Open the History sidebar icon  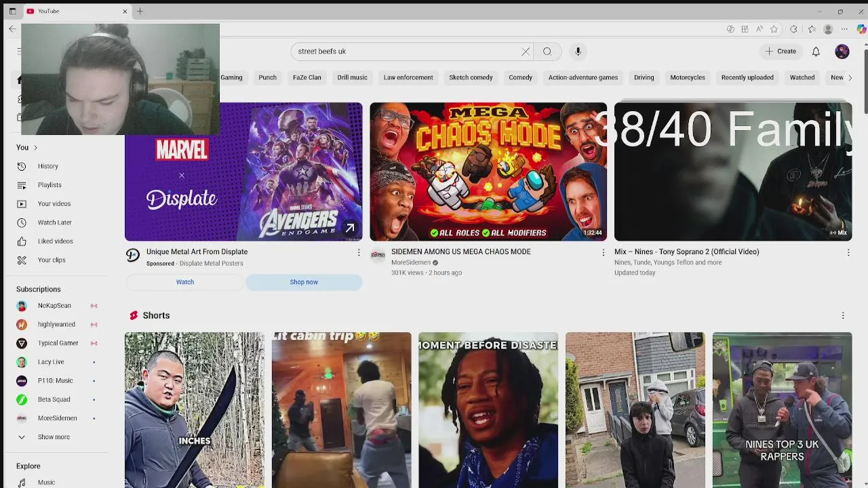[22, 166]
